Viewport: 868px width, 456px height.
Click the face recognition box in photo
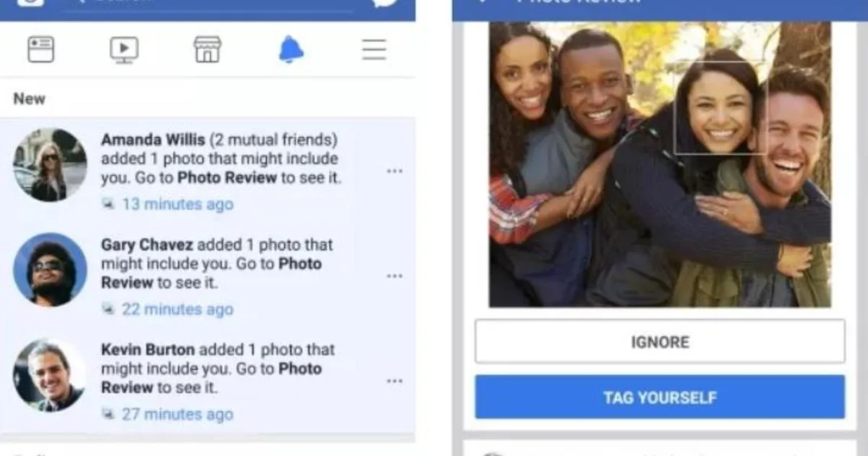720,108
